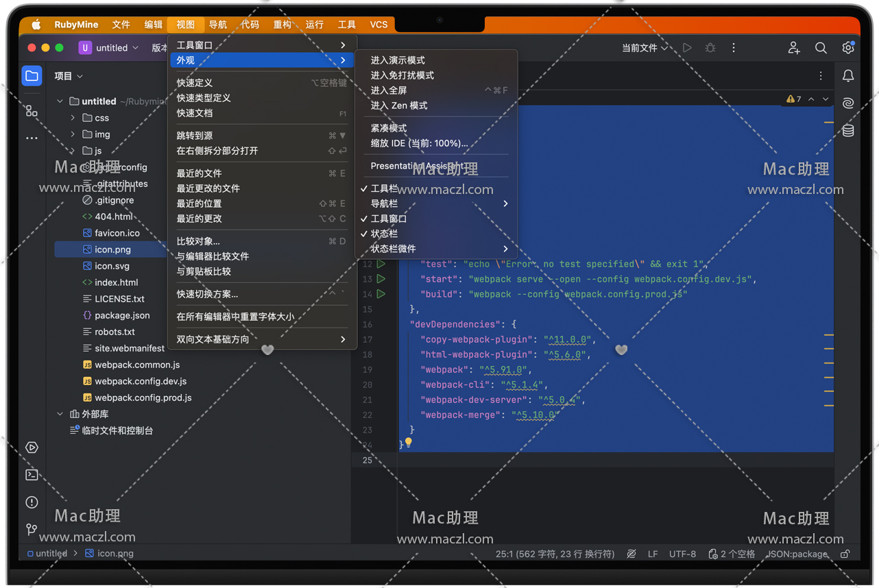
Task: Open the Git version control icon
Action: [32, 530]
